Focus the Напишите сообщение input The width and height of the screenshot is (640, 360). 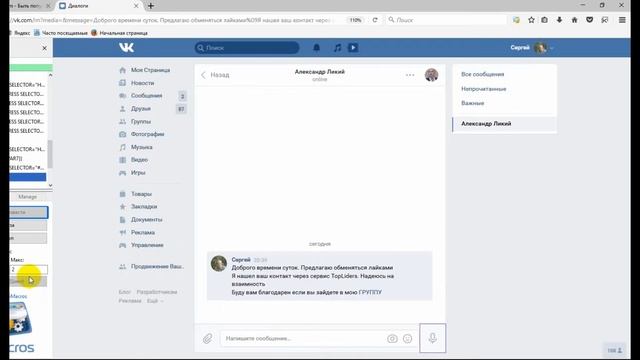[x=304, y=338]
